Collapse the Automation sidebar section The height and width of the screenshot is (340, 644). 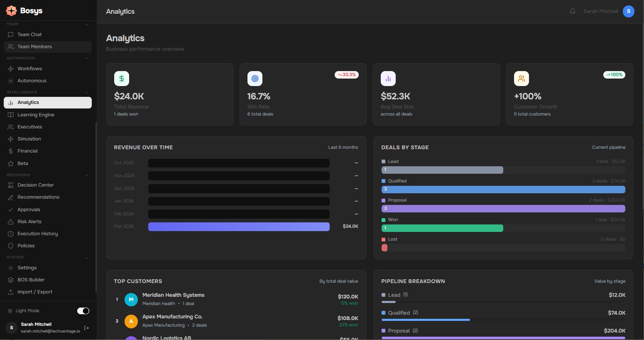point(86,58)
